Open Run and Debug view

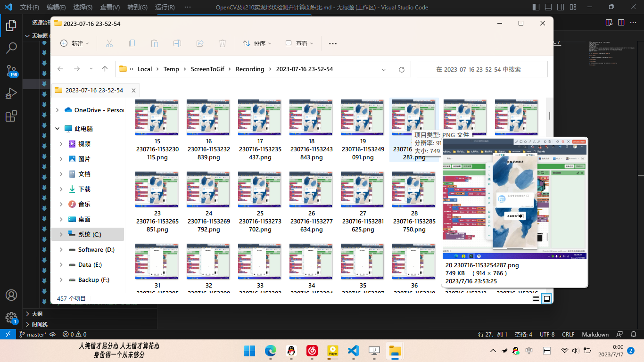(11, 93)
